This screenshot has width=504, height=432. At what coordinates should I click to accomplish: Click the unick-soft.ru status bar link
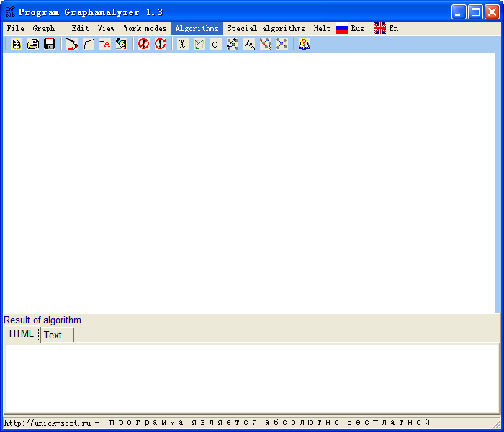[x=48, y=423]
